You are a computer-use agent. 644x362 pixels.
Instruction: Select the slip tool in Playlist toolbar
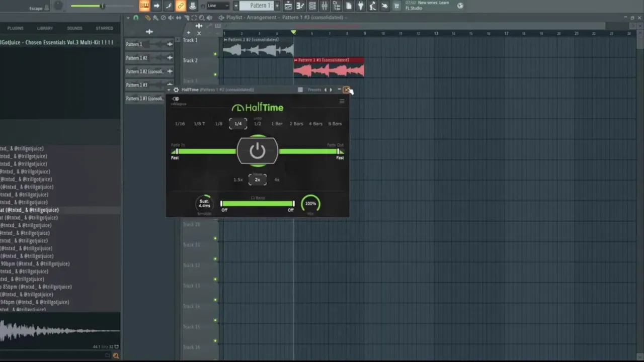point(178,18)
